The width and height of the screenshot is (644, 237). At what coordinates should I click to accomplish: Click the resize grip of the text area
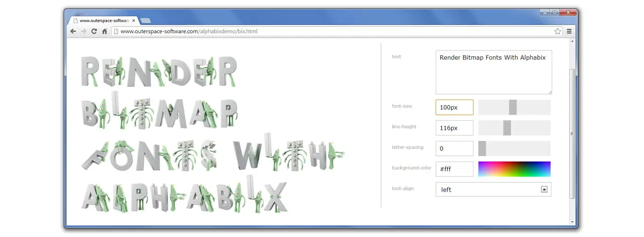[549, 92]
